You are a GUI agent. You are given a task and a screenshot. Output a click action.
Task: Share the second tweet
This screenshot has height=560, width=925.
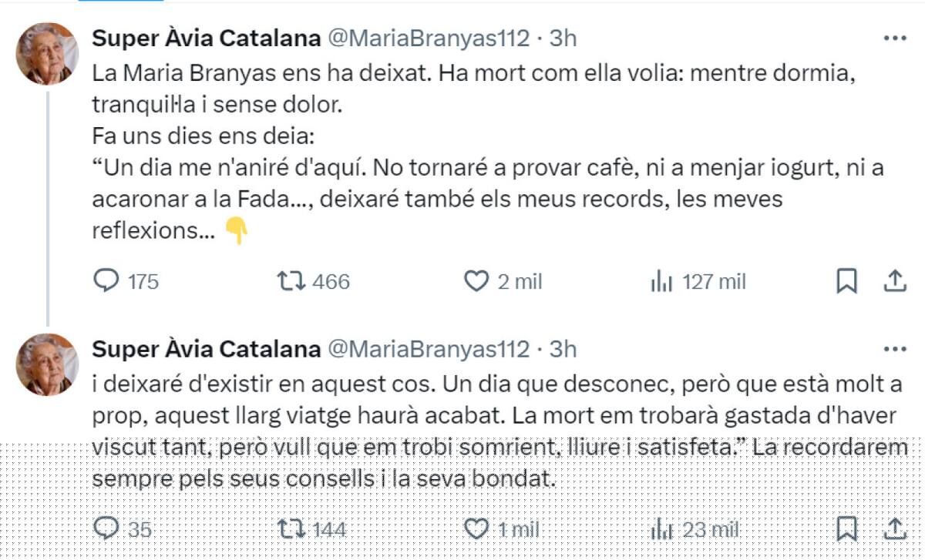point(894,529)
